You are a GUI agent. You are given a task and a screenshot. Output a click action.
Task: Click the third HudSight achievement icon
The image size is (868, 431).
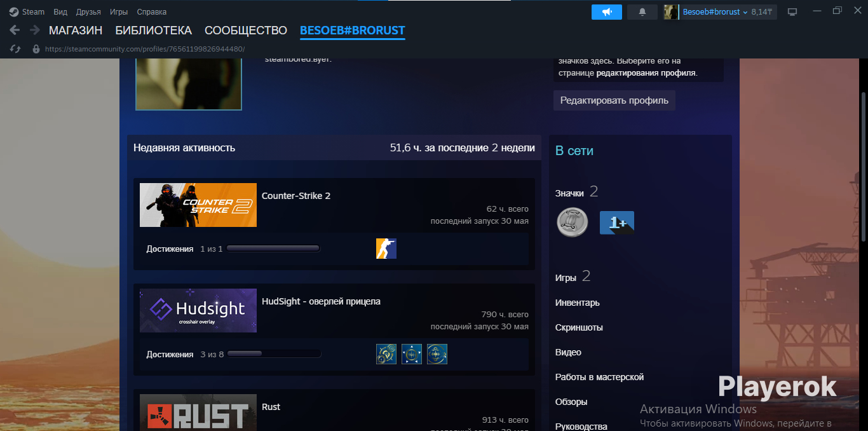[x=437, y=354]
